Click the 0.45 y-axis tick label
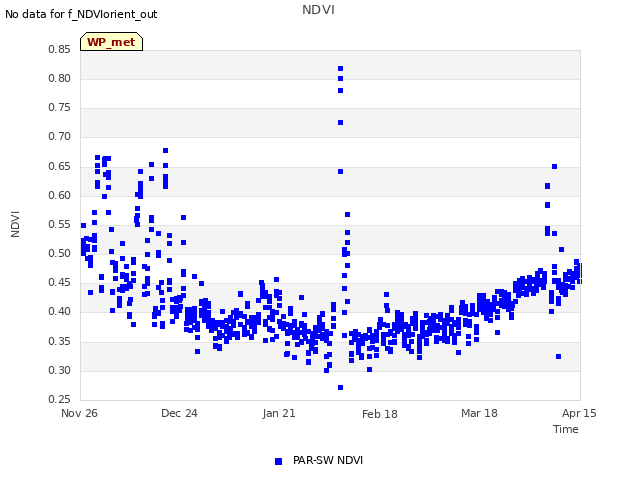Image resolution: width=640 pixels, height=480 pixels. [x=60, y=282]
